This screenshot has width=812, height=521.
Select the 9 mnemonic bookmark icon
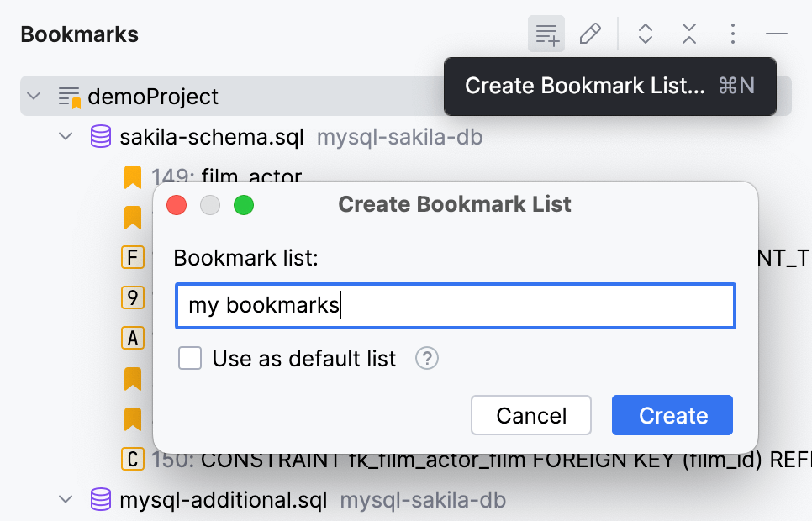point(132,297)
